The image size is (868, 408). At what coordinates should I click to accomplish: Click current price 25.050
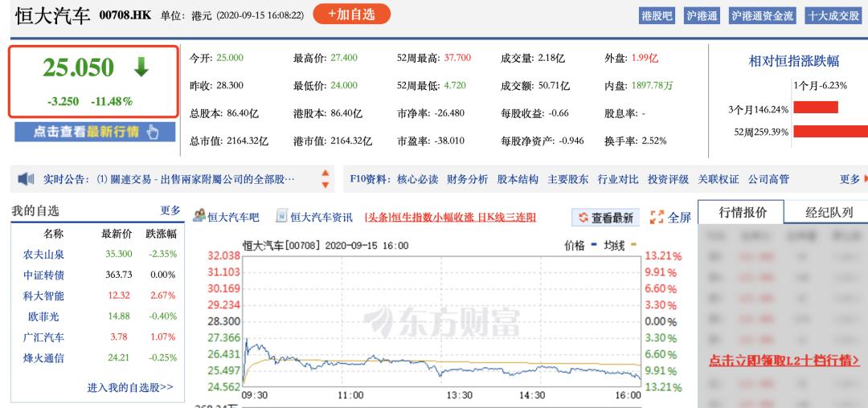pyautogui.click(x=78, y=67)
